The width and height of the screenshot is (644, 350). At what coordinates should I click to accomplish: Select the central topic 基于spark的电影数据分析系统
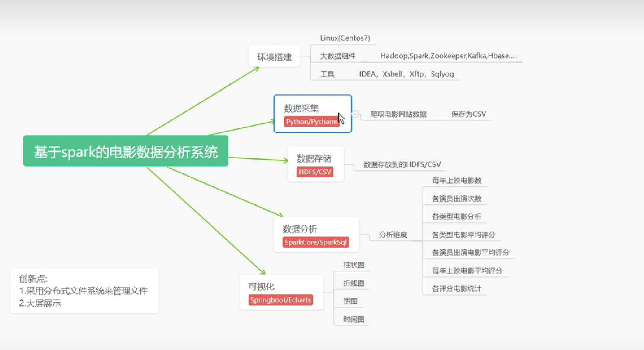click(125, 151)
